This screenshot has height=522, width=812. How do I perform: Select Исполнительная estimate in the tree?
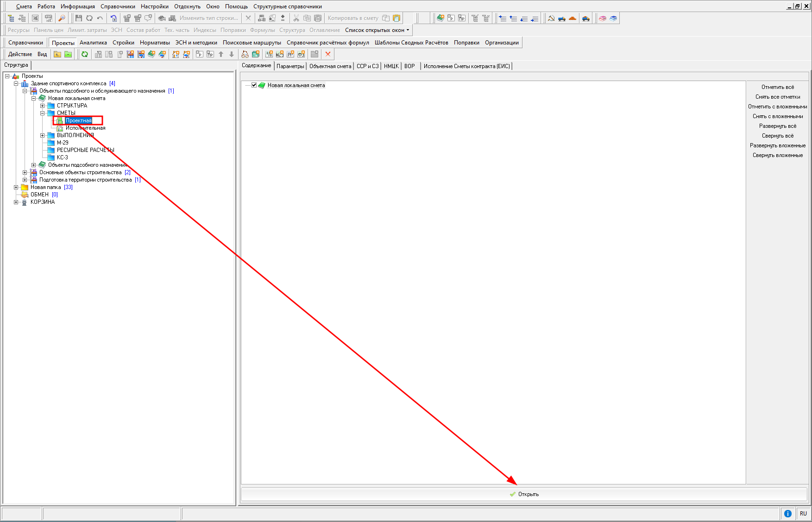pyautogui.click(x=85, y=128)
